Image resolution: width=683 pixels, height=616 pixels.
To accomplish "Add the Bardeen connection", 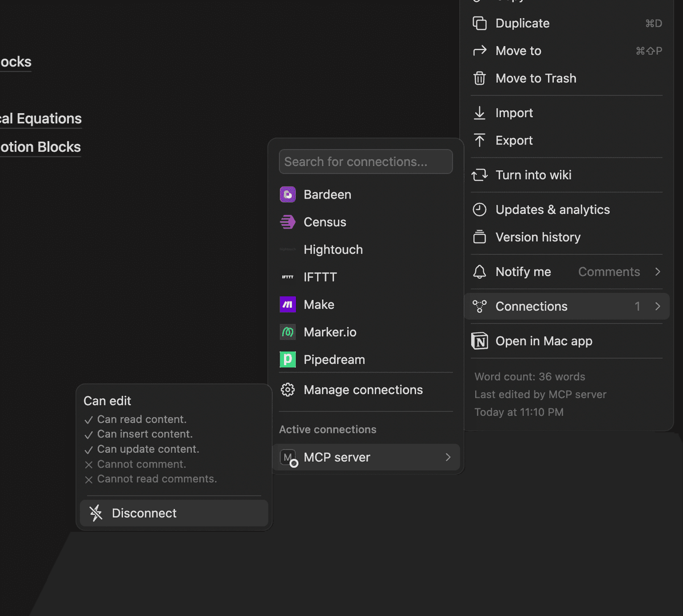I will point(366,195).
